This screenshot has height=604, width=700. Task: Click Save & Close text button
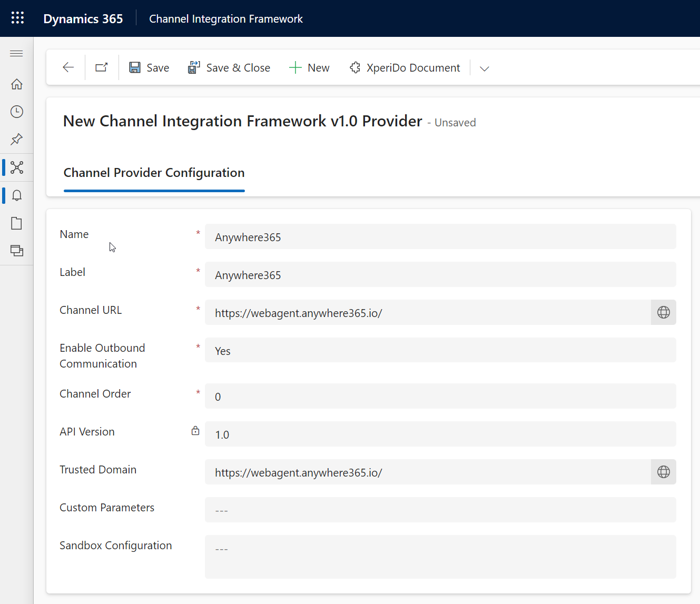[238, 68]
